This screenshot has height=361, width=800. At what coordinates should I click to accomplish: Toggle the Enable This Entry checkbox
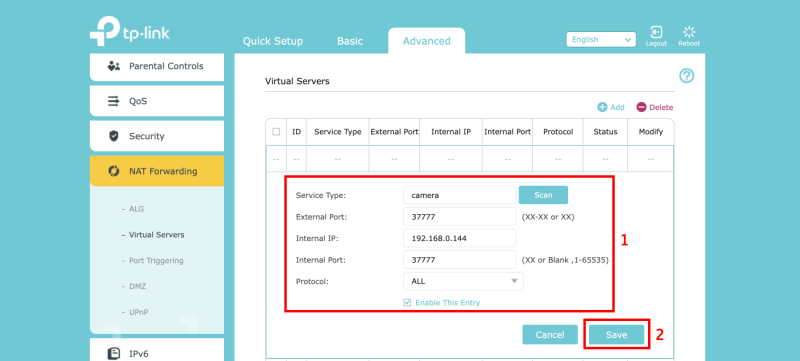click(x=407, y=302)
